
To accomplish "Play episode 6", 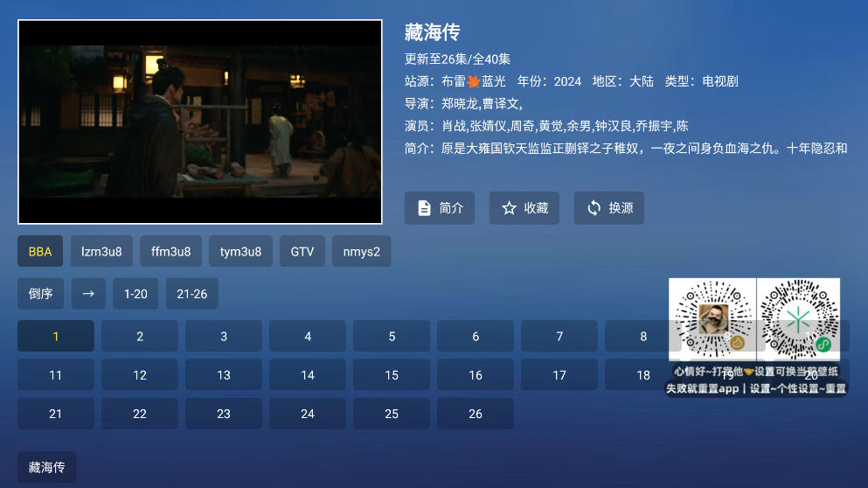I will tap(476, 336).
